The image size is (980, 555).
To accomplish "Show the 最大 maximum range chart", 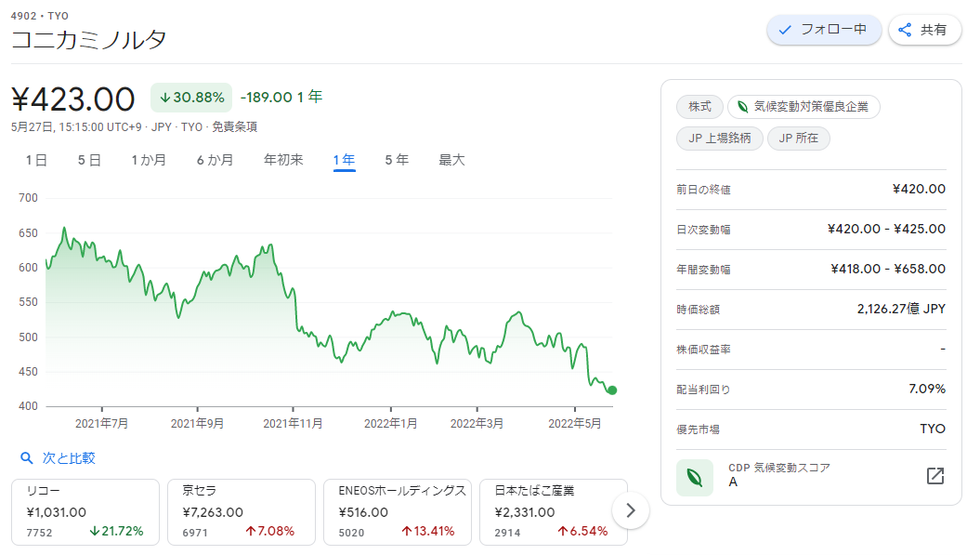I will [x=451, y=160].
